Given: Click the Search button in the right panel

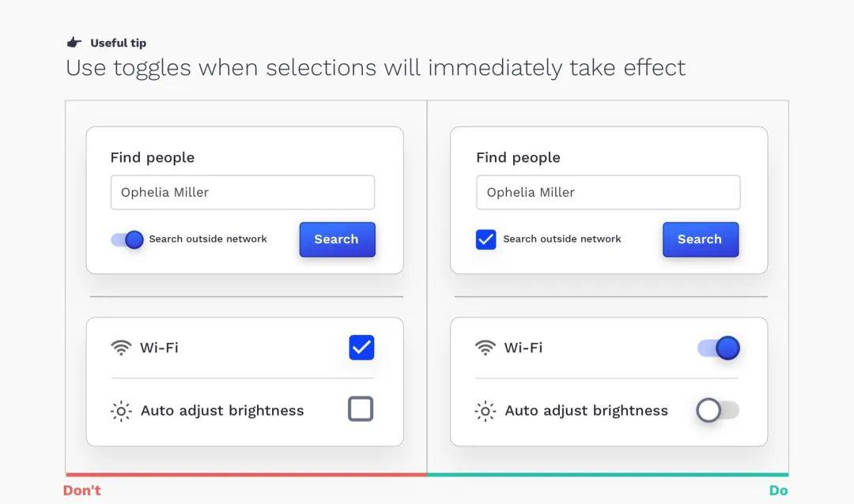Looking at the screenshot, I should pos(701,239).
